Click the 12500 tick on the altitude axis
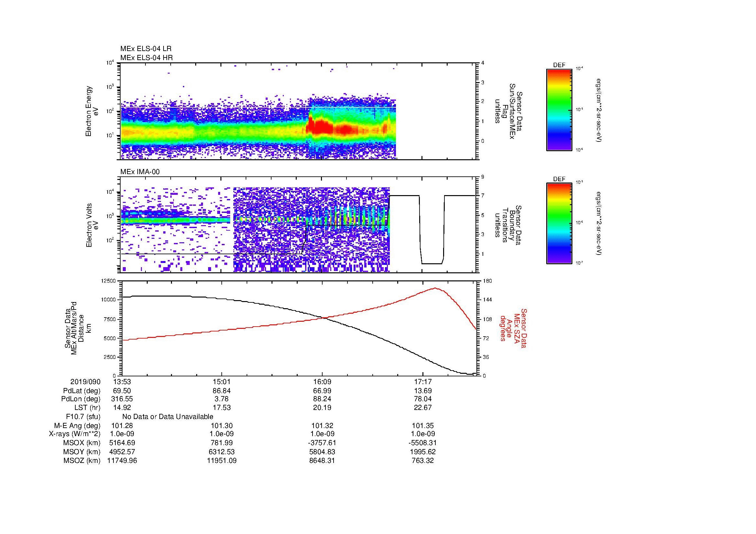This screenshot has width=756, height=534. click(x=109, y=281)
